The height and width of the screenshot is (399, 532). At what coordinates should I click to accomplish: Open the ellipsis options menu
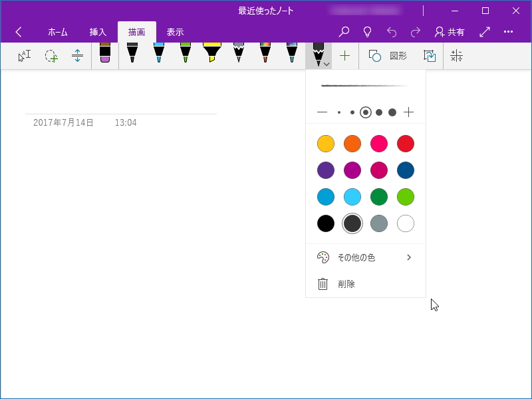point(509,31)
